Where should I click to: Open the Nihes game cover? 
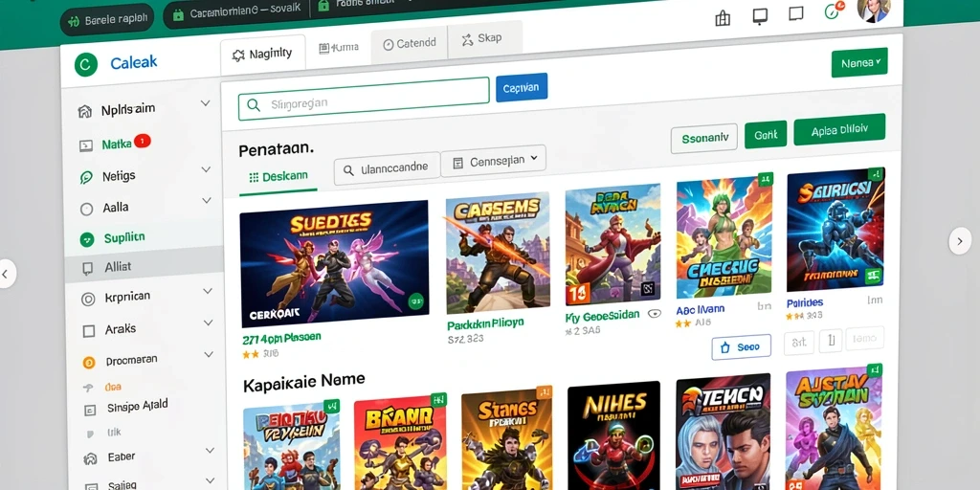point(613,435)
